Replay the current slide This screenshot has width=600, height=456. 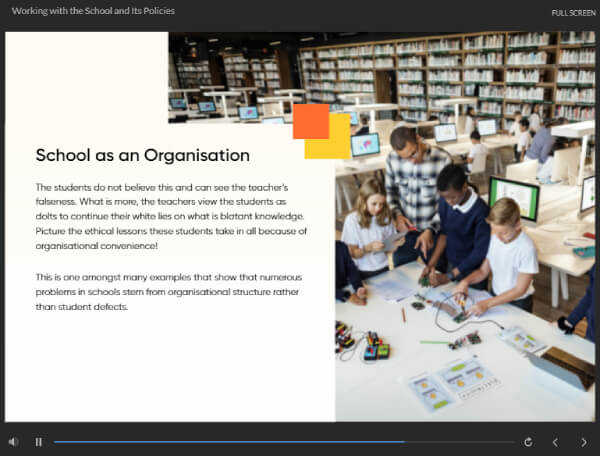[528, 442]
